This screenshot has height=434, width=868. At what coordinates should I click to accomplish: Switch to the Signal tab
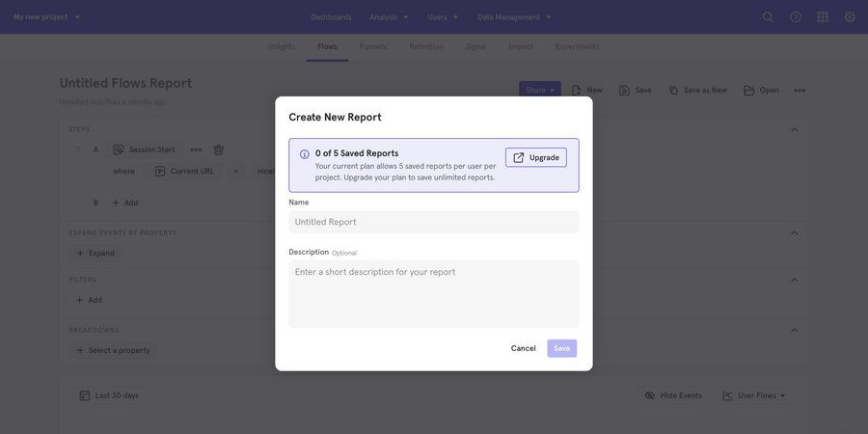(476, 47)
